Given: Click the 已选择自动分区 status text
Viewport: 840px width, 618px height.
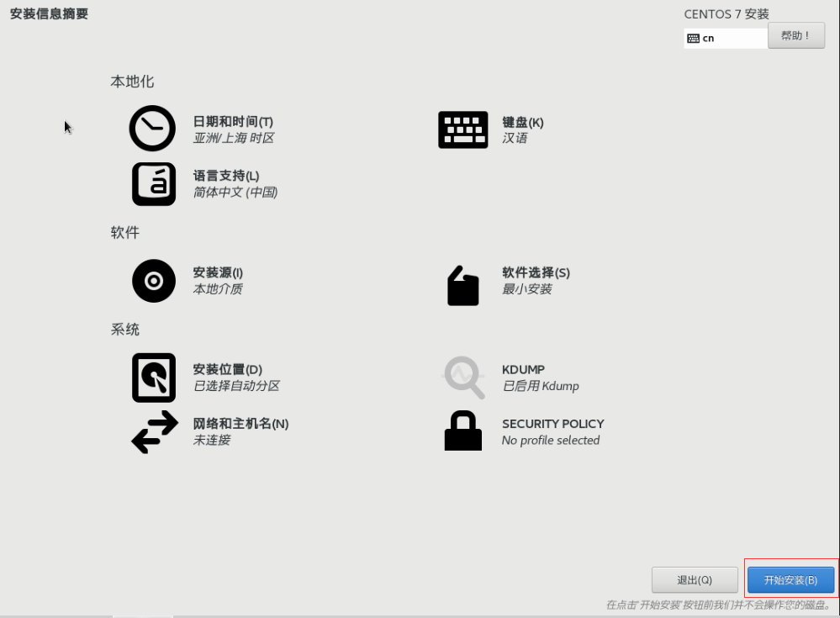Looking at the screenshot, I should (236, 386).
